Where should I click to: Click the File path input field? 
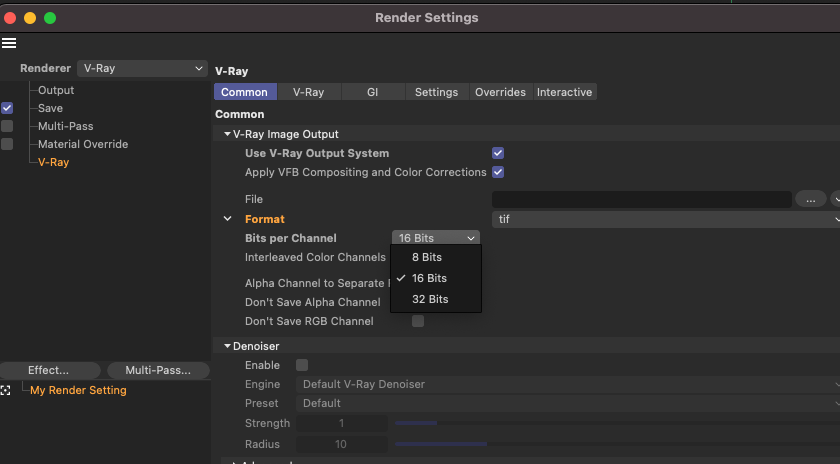[642, 199]
